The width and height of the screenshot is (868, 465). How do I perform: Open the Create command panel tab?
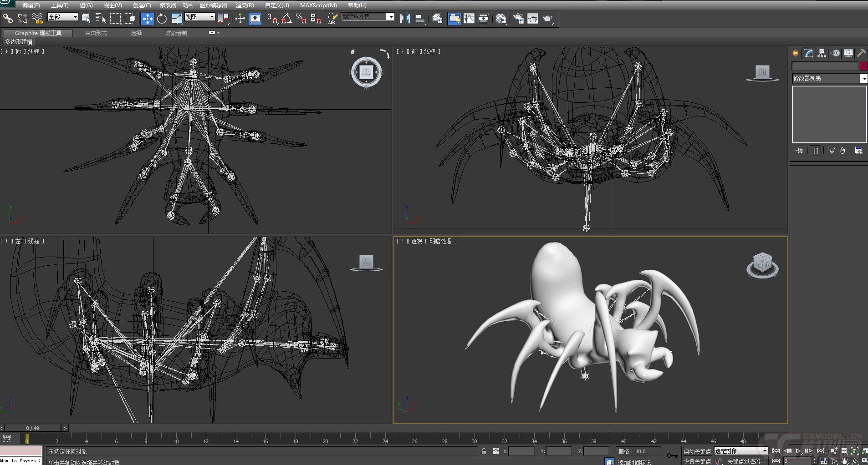pyautogui.click(x=796, y=53)
